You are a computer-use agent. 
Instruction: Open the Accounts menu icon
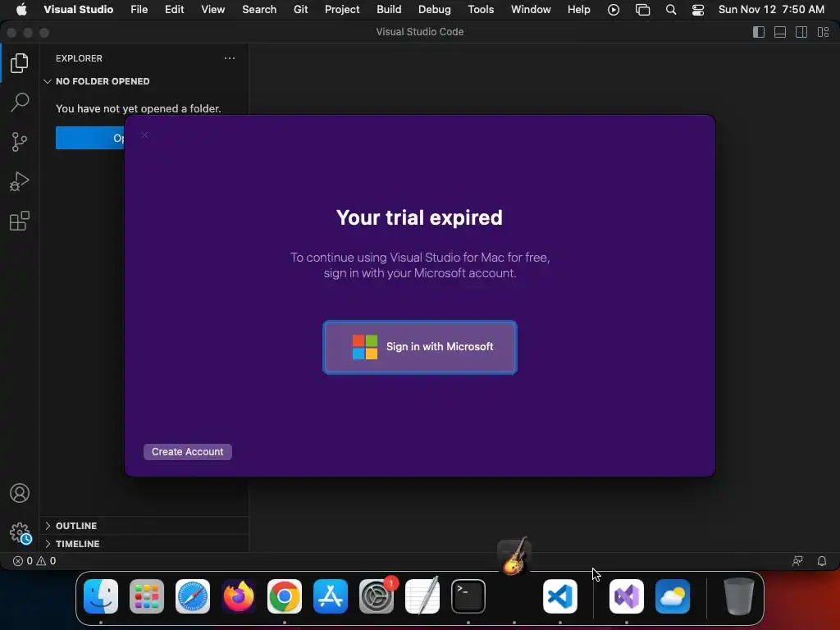point(20,493)
